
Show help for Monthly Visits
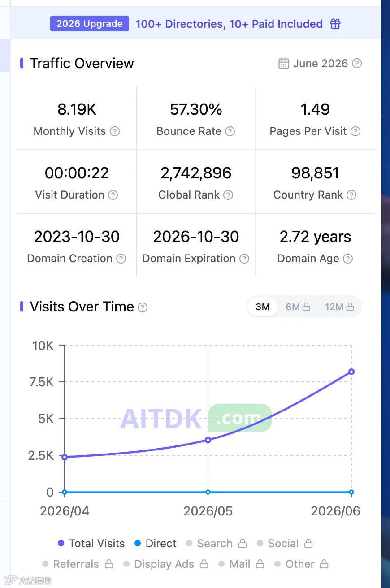[115, 131]
